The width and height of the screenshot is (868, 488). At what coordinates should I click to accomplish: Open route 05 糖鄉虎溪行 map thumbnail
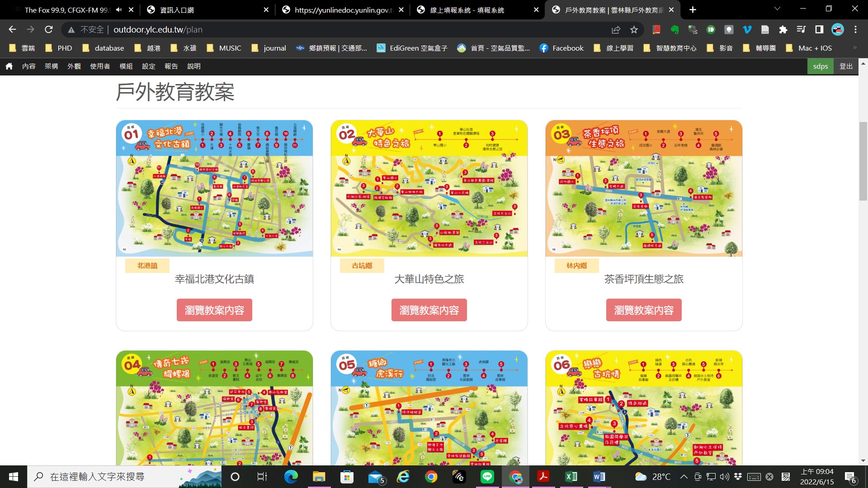[429, 408]
